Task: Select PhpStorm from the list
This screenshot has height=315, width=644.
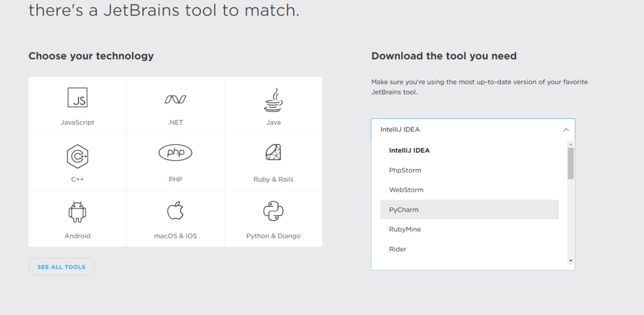Action: pos(469,170)
